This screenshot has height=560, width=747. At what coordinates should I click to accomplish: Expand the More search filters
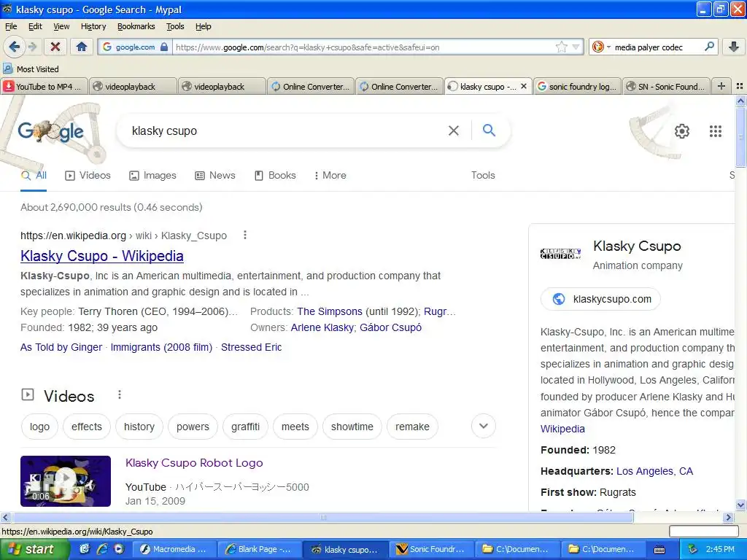(x=330, y=175)
